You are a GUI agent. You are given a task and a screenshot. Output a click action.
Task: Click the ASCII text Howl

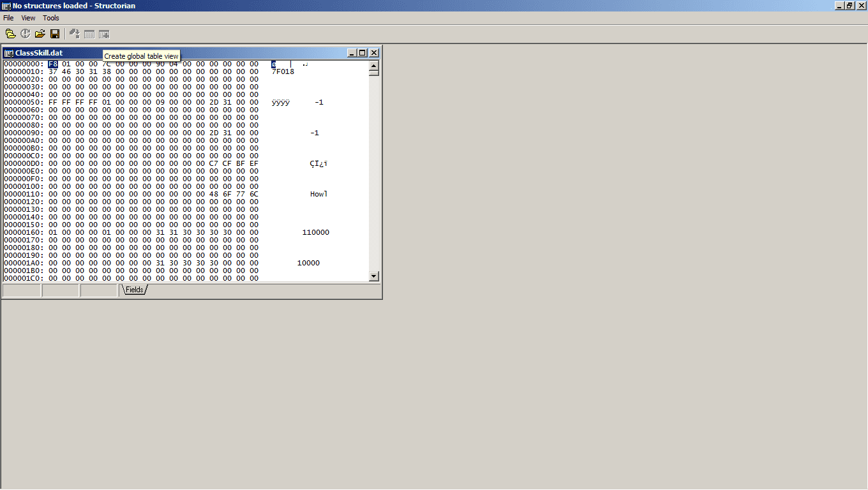tap(318, 194)
